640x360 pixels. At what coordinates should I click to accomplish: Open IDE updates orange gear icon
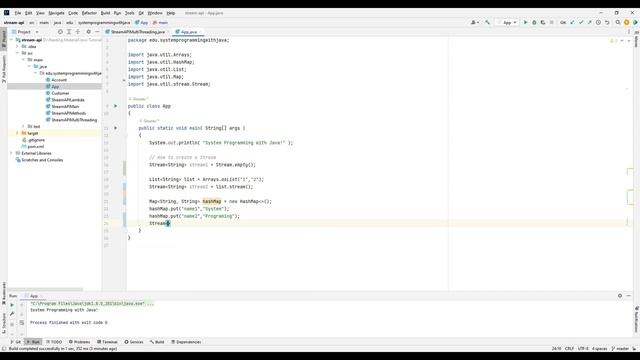point(627,22)
